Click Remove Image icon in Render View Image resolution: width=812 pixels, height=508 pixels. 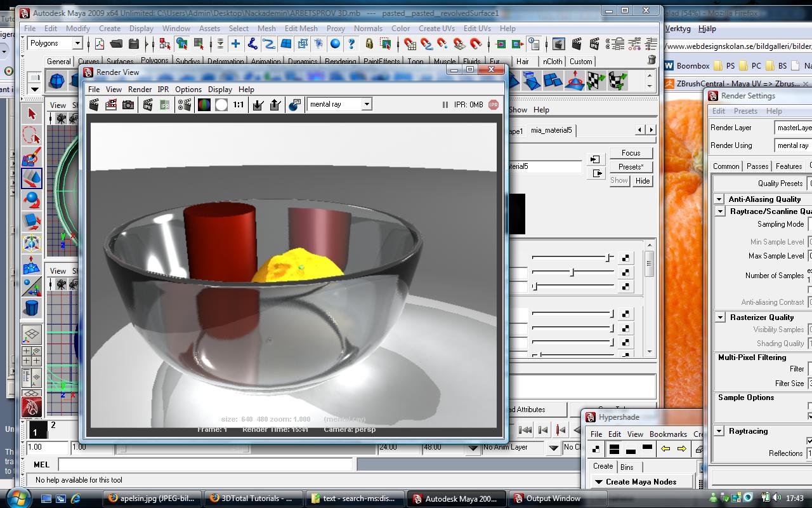tap(275, 105)
